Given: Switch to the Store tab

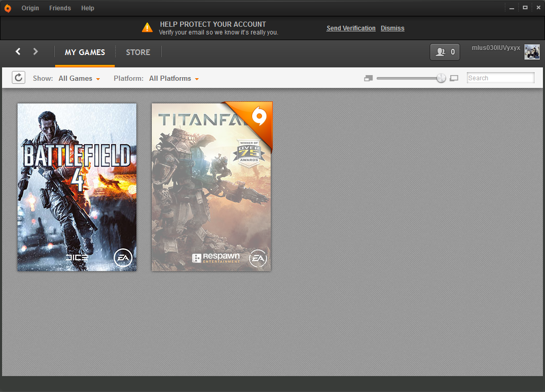Looking at the screenshot, I should coord(138,52).
